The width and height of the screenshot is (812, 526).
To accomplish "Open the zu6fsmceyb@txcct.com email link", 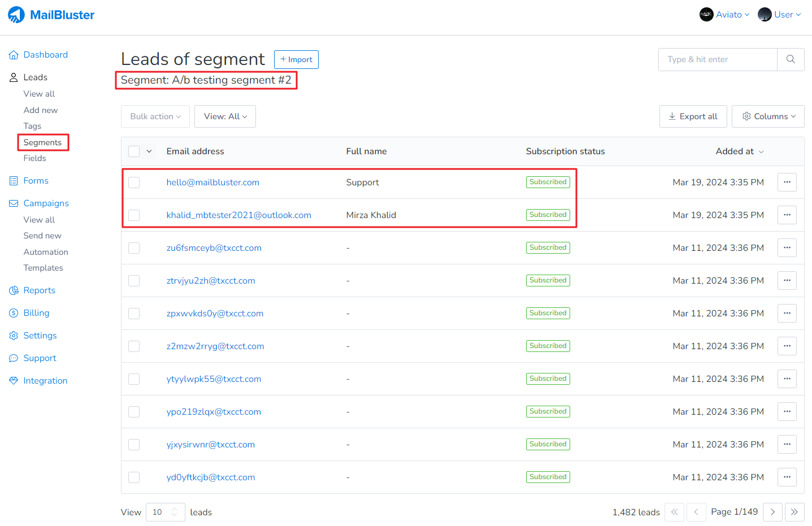I will (x=214, y=248).
